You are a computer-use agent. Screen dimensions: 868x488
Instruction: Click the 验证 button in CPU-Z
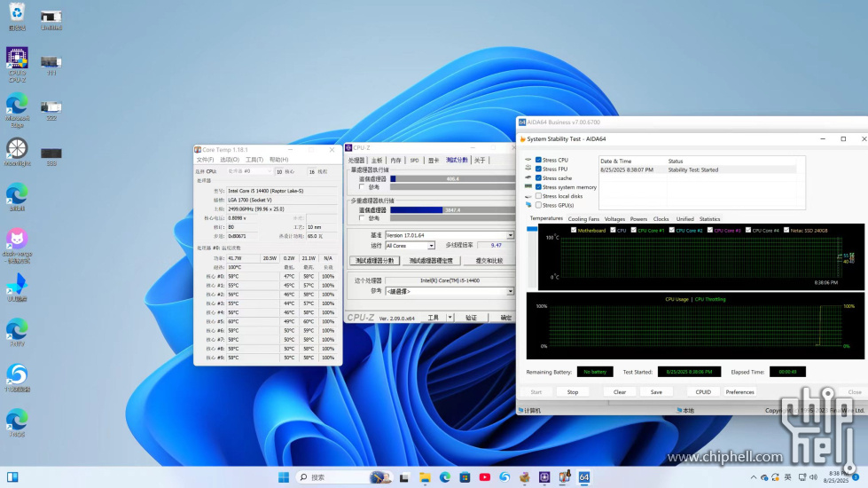(x=471, y=318)
